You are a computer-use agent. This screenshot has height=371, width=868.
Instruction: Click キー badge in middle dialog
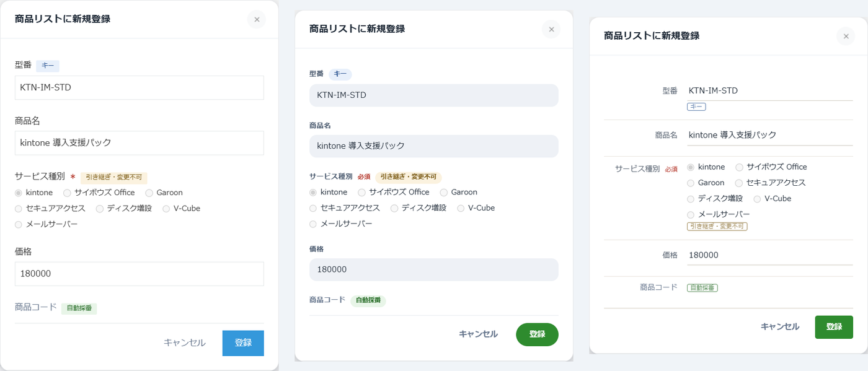click(340, 74)
